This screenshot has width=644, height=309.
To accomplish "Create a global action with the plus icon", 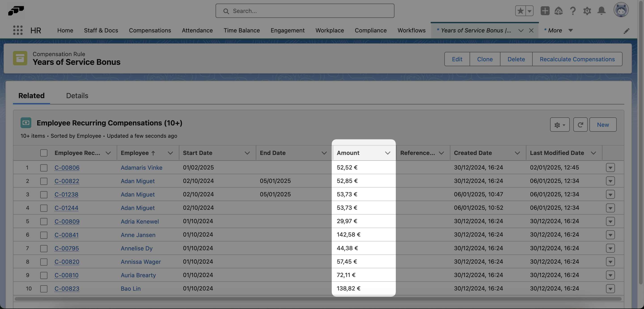I will coord(545,11).
